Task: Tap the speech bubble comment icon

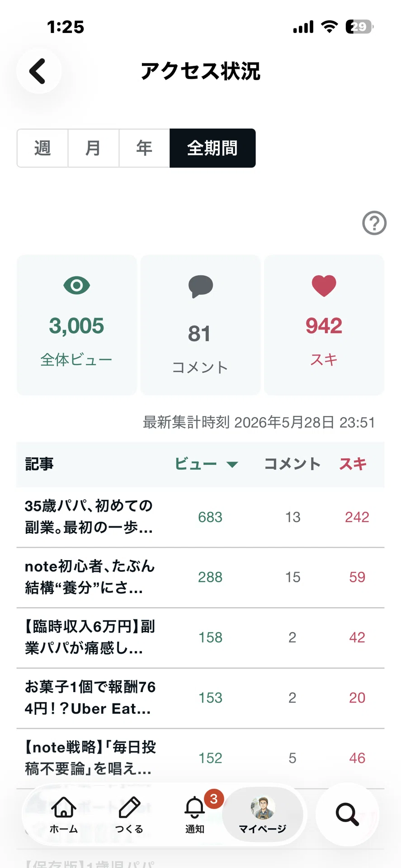Action: [200, 287]
